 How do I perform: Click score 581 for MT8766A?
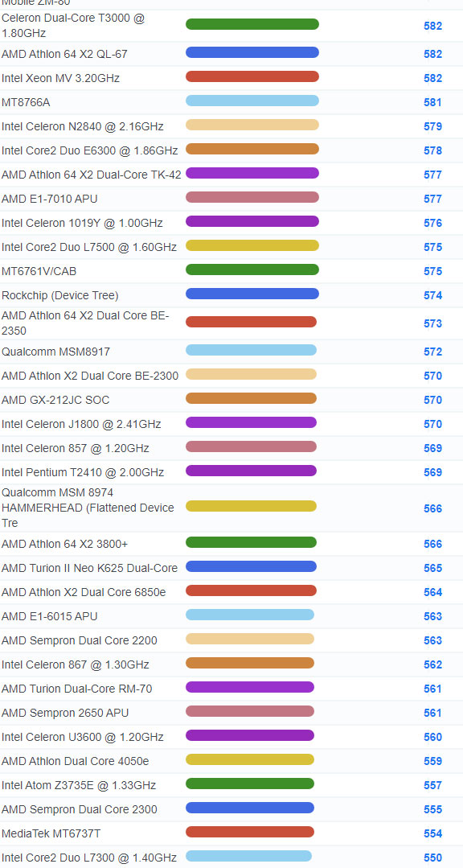coord(432,102)
